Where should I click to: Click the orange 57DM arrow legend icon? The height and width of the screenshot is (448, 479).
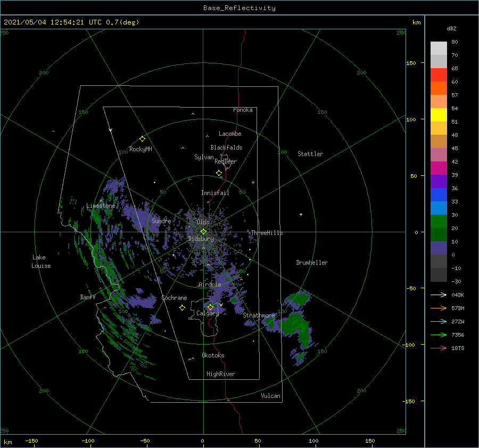439,308
